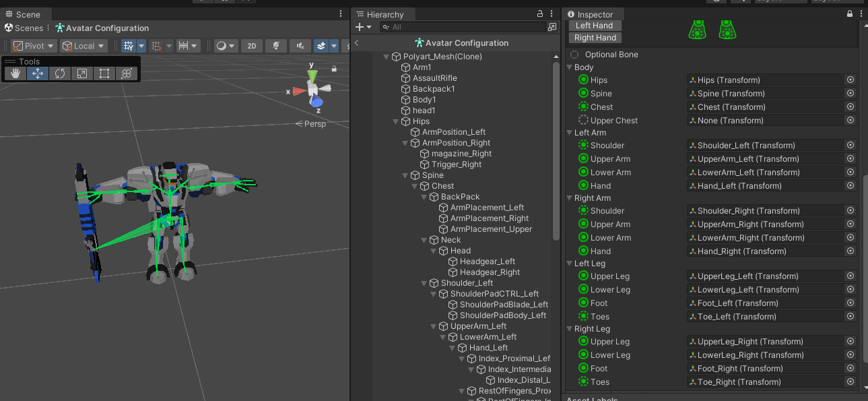Collapse the Polyart_Mesh(Clone) tree node
Viewport: 868px width, 401px height.
[387, 57]
